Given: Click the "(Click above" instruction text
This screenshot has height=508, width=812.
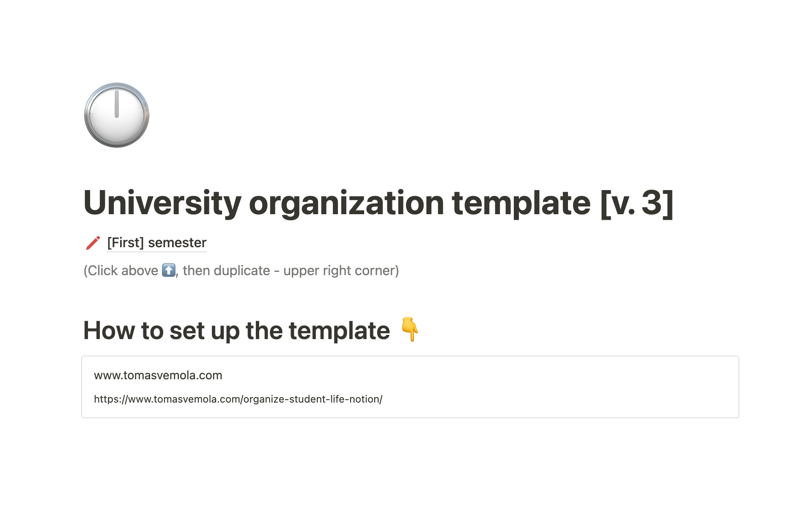Looking at the screenshot, I should (x=121, y=271).
